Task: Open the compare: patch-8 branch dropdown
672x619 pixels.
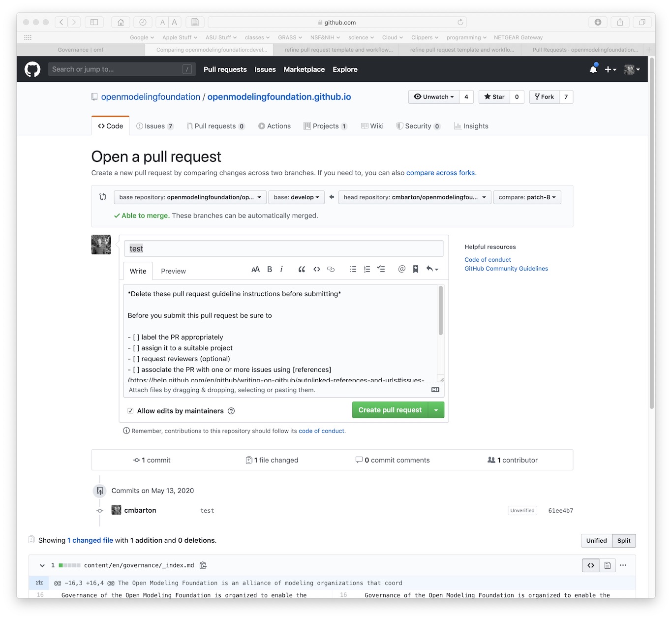Action: coord(527,197)
